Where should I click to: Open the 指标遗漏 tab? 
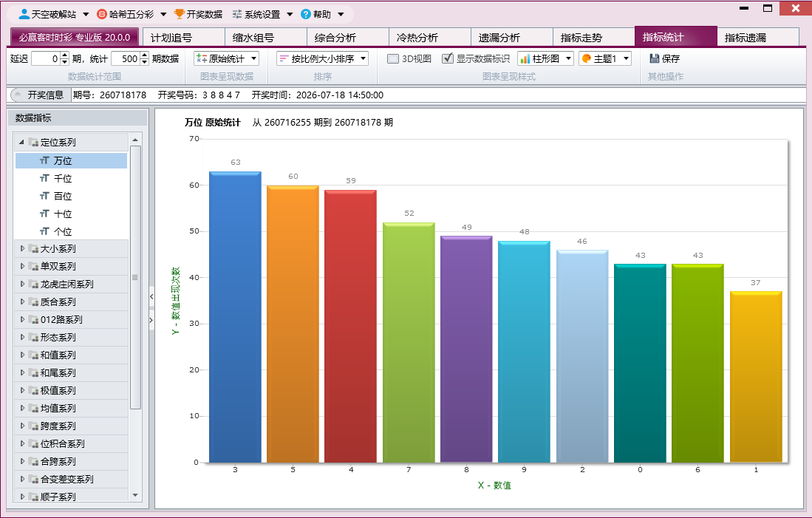[757, 37]
